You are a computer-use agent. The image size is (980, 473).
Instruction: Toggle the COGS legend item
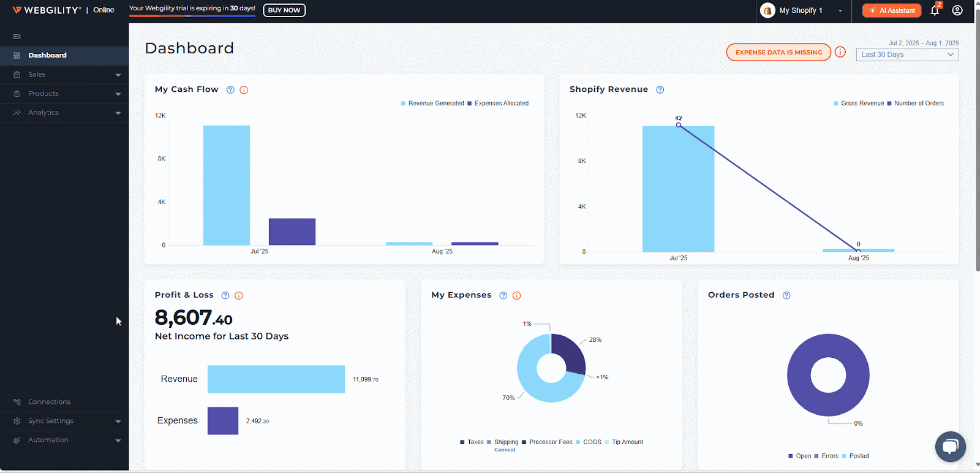click(x=589, y=442)
